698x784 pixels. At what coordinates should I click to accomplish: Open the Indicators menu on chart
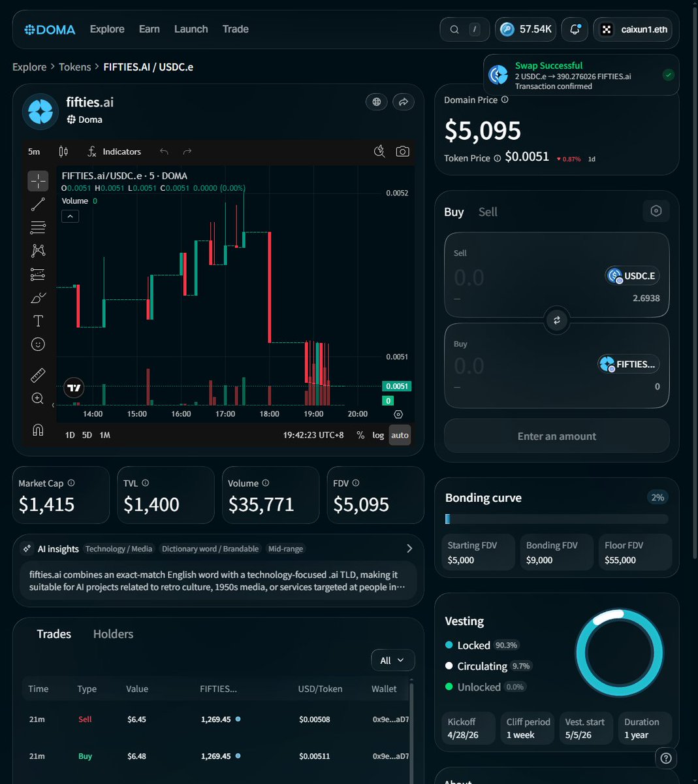[114, 152]
